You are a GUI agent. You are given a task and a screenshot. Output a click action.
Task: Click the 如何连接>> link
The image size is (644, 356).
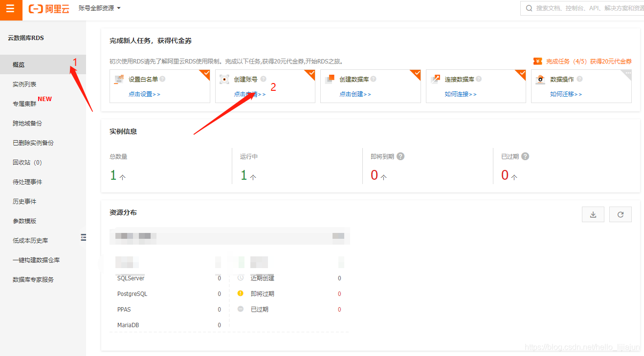tap(461, 94)
